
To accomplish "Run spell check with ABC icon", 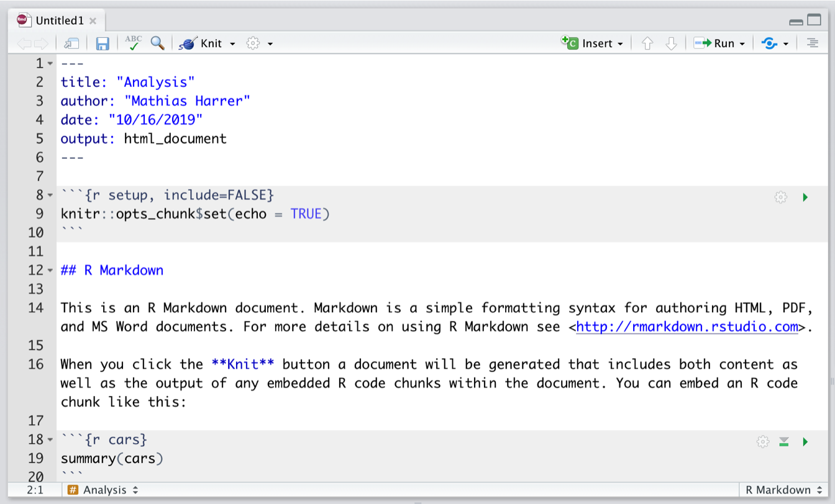I will pyautogui.click(x=133, y=43).
